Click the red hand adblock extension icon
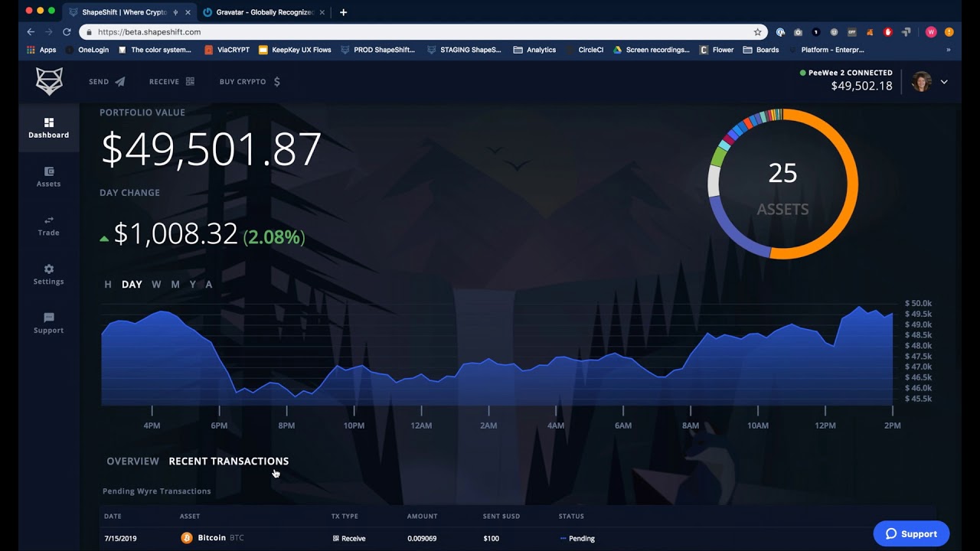Image resolution: width=980 pixels, height=551 pixels. tap(888, 32)
